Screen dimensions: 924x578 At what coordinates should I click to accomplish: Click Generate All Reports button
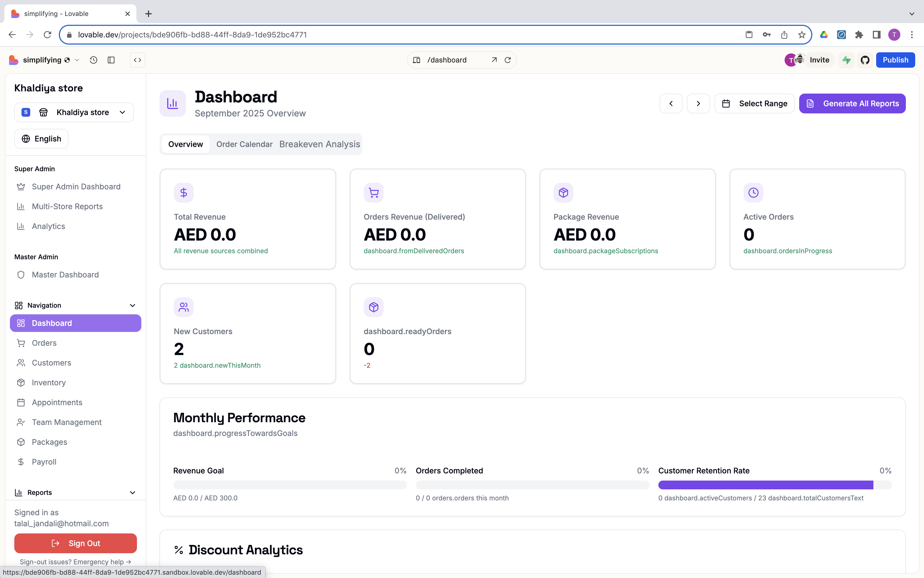852,103
